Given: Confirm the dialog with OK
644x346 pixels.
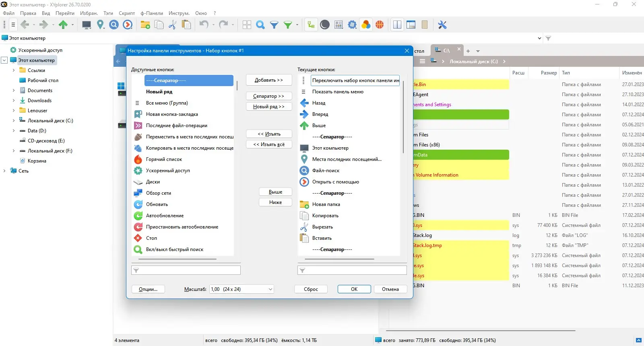Looking at the screenshot, I should click(x=354, y=289).
